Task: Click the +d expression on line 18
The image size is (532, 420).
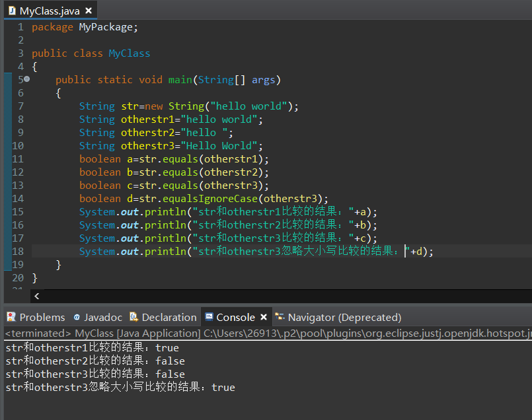Action: tap(416, 252)
